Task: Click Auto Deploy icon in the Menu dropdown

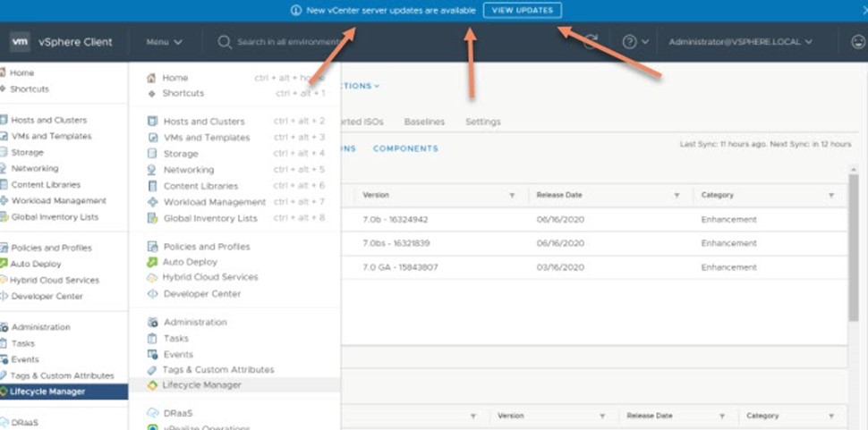Action: (152, 262)
